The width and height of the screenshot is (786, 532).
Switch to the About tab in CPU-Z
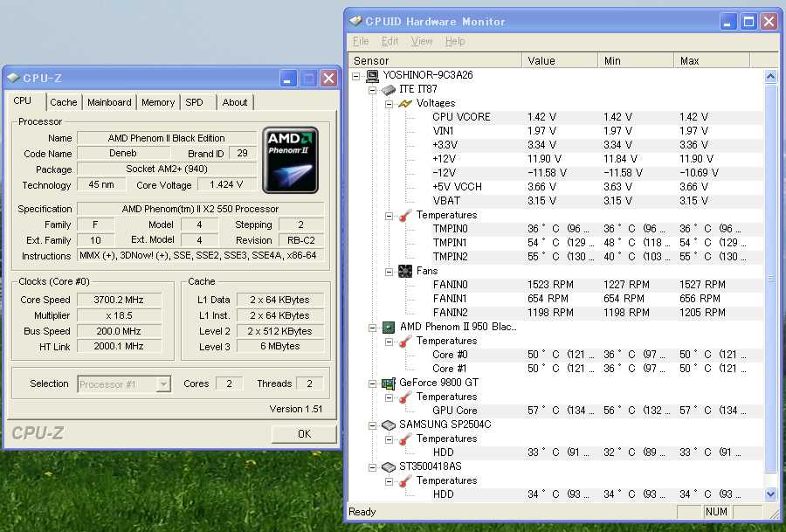[235, 102]
